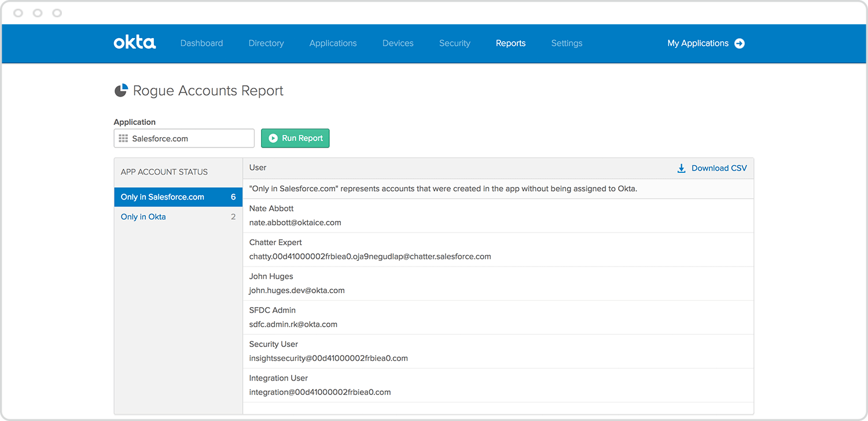Click the leftmost window control circle

pos(18,12)
